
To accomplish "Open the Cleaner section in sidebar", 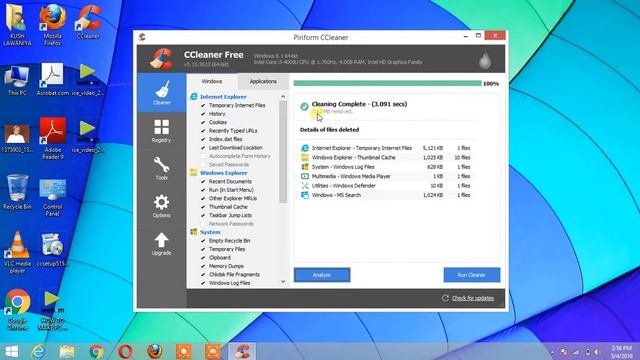I will (162, 93).
